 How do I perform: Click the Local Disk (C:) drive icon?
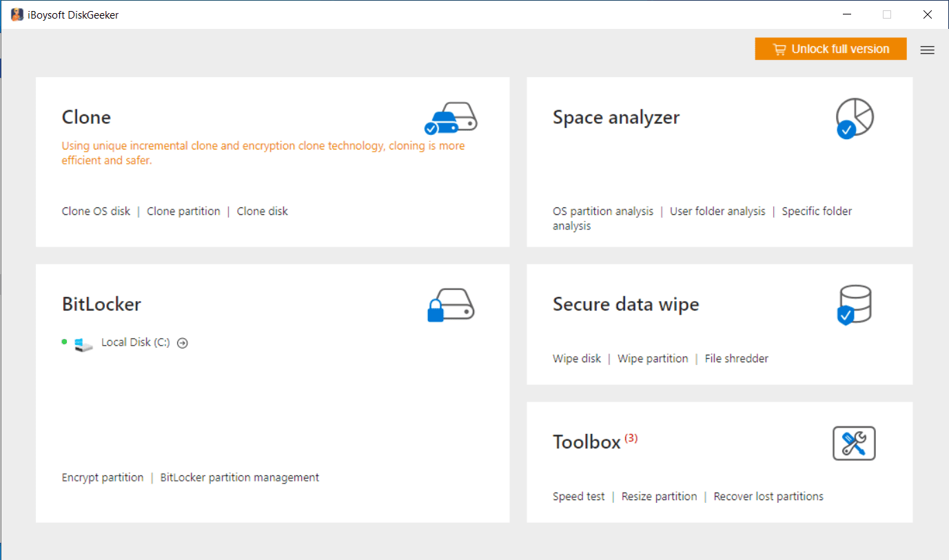coord(83,343)
